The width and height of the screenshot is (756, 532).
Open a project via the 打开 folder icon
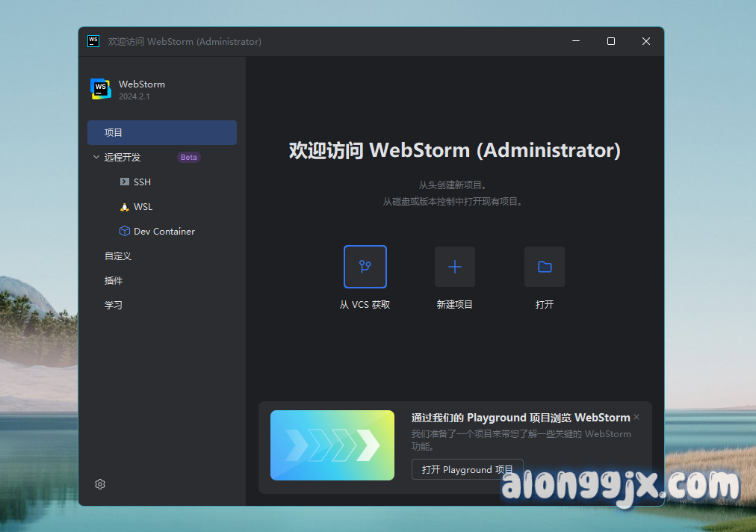pos(544,267)
